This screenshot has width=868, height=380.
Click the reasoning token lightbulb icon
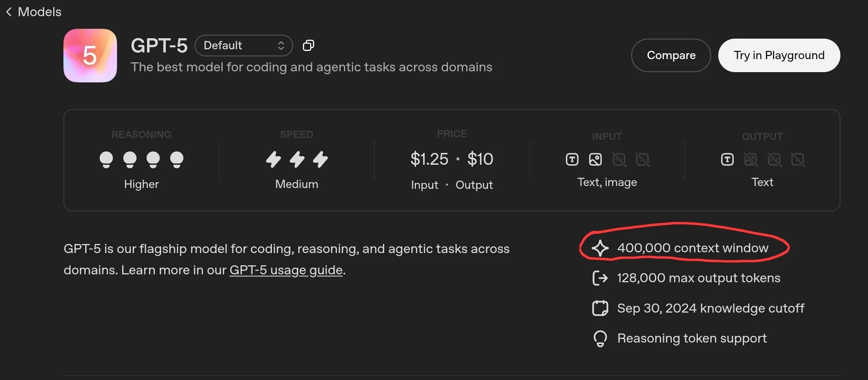point(600,339)
